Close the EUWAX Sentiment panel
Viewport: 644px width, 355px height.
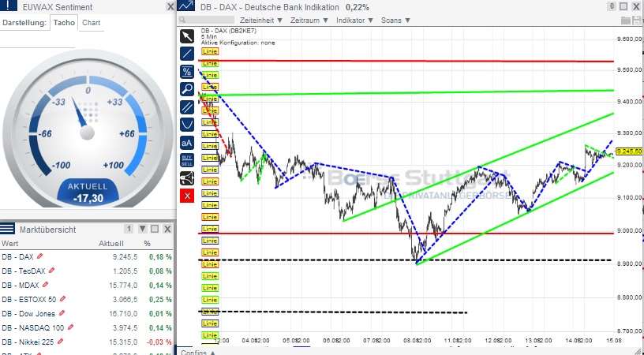pyautogui.click(x=170, y=6)
